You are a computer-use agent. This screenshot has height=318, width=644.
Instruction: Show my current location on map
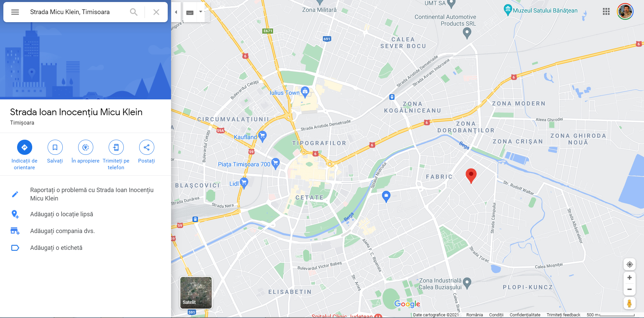tap(630, 264)
